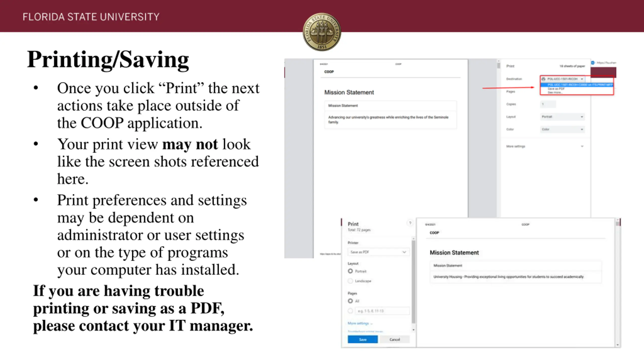Click the scroll-down arrow of Print dialog scrollbar

[x=413, y=330]
